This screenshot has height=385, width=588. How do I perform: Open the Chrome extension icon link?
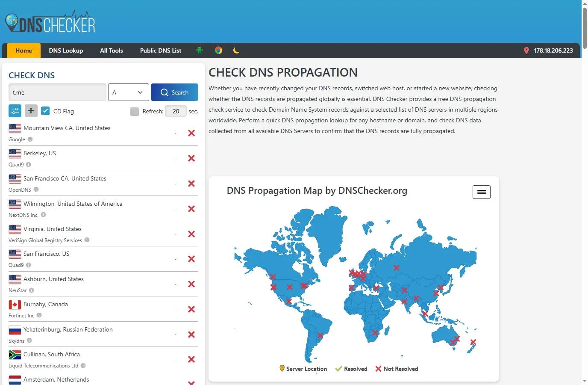pos(218,50)
